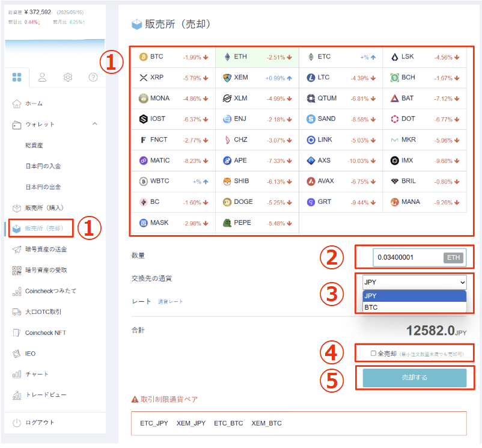482x448 pixels.
Task: Select the APE coin tile
Action: click(x=257, y=161)
